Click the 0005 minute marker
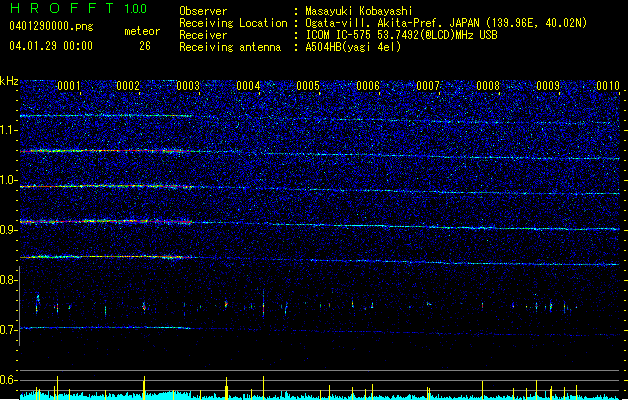 (x=308, y=86)
